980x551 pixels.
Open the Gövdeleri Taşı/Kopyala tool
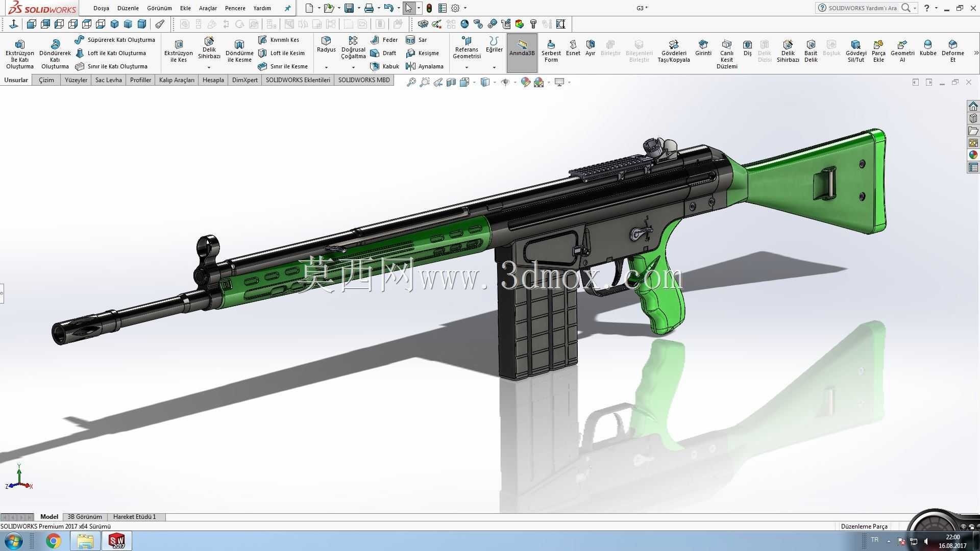tap(673, 51)
